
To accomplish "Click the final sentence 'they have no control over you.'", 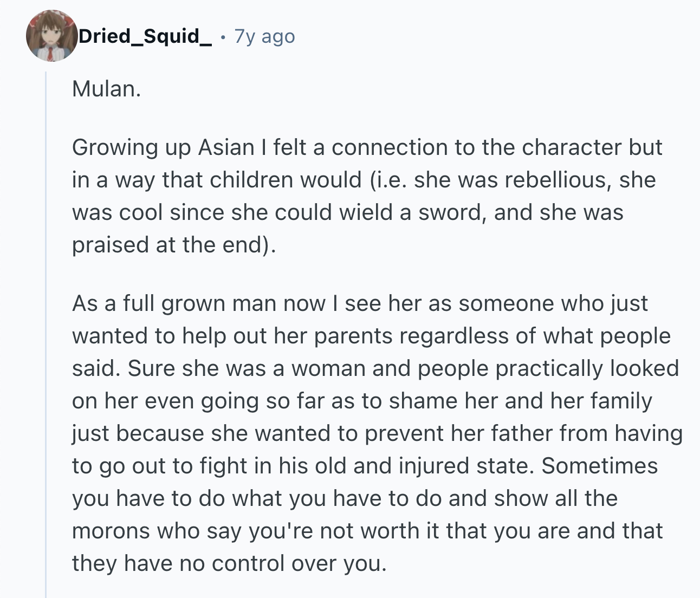I will point(230,563).
